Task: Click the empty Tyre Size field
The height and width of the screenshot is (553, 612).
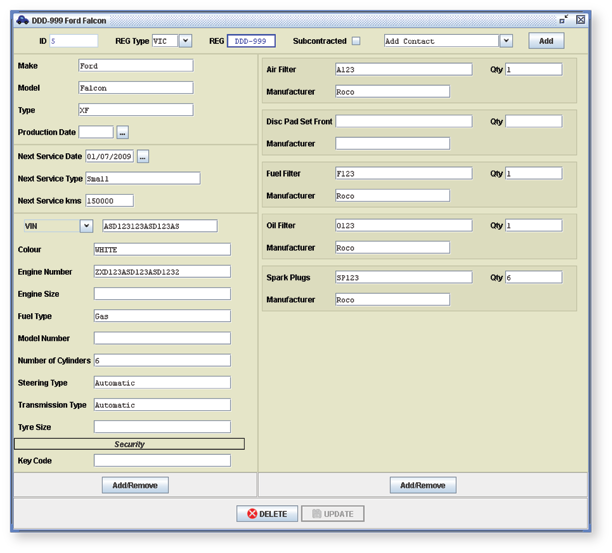Action: [162, 427]
